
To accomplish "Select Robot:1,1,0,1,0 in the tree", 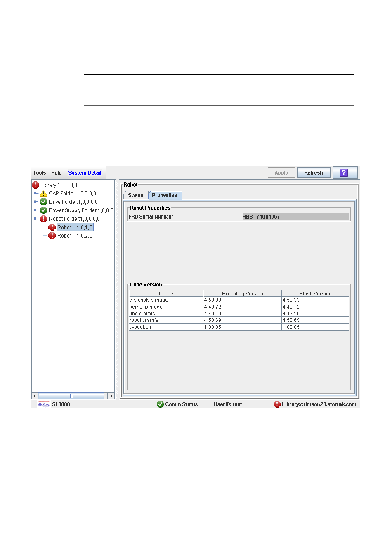I will tap(75, 227).
